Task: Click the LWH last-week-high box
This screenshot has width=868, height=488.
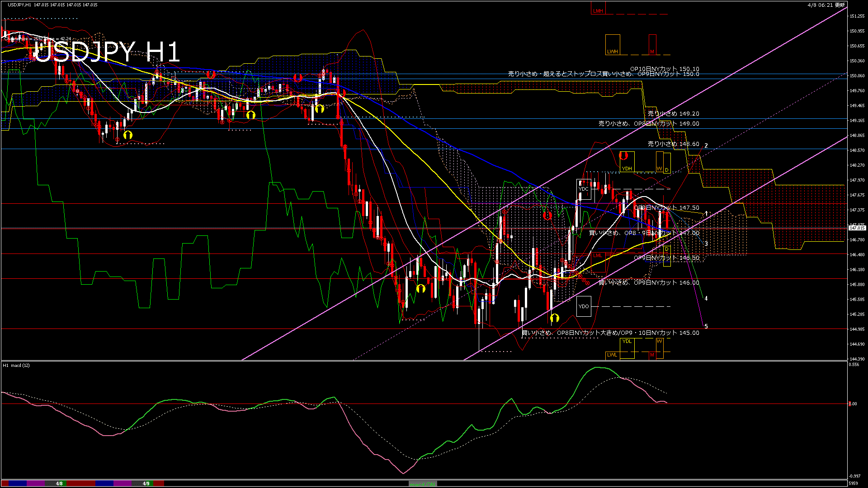Action: coord(613,45)
